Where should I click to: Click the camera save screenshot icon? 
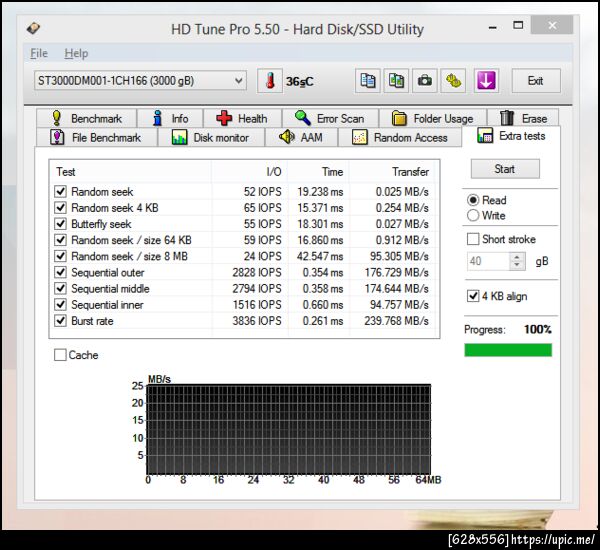click(x=425, y=81)
